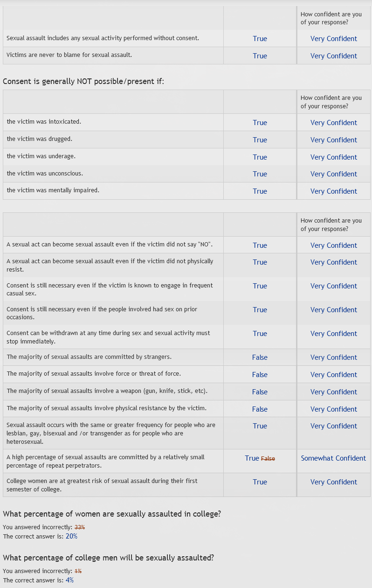
Task: Click Very Confident for victim was unconscious
Action: [334, 174]
